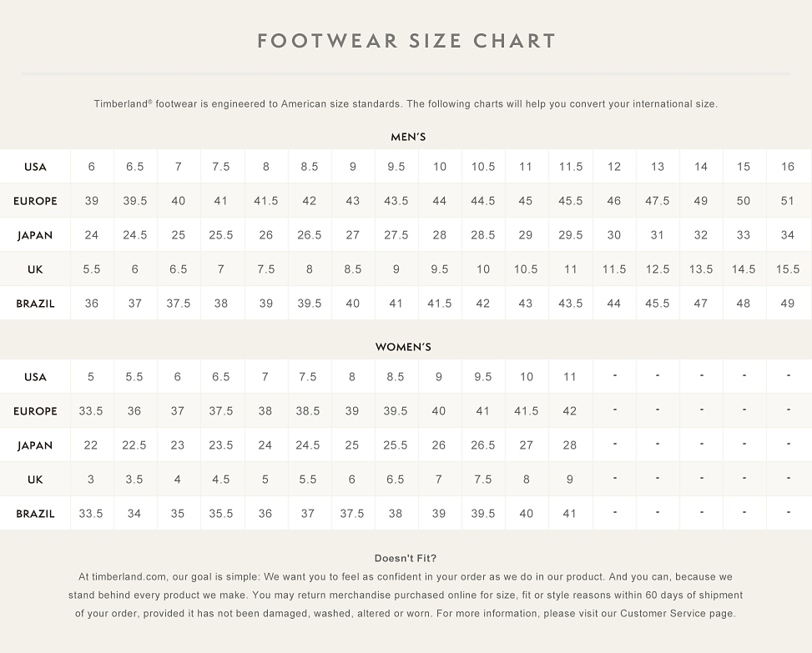The image size is (812, 653).
Task: Click men's Japan size 29.5 cell
Action: pyautogui.click(x=570, y=235)
